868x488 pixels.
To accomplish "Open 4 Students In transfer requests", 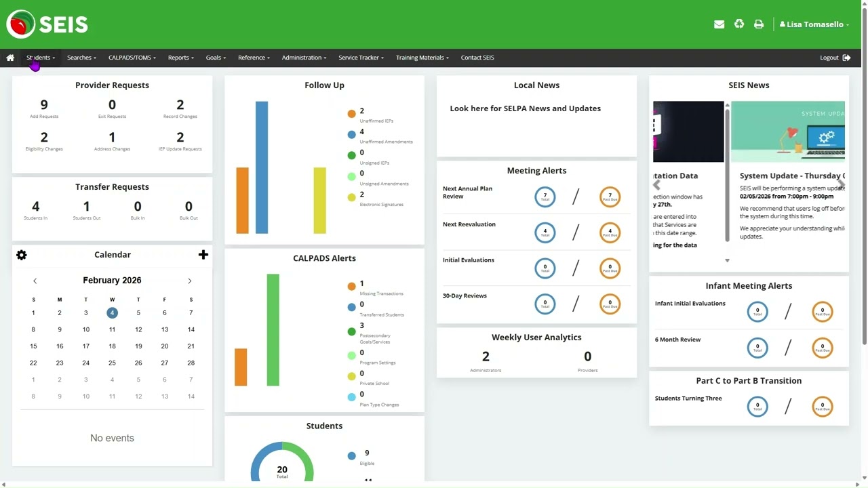I will click(35, 207).
